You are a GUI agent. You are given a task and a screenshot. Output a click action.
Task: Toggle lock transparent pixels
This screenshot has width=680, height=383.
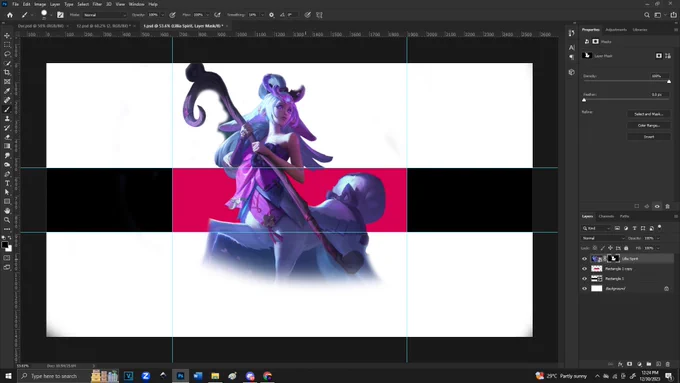tap(595, 248)
